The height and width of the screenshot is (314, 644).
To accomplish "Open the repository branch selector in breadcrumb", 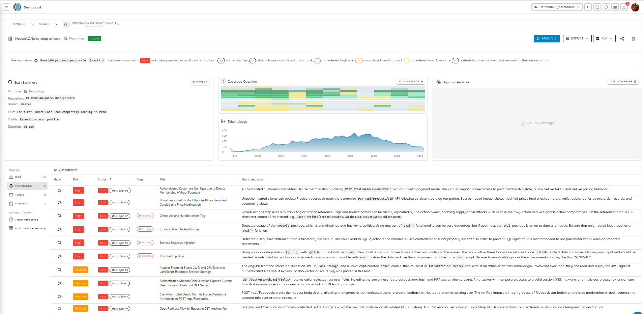I will 95,24.
